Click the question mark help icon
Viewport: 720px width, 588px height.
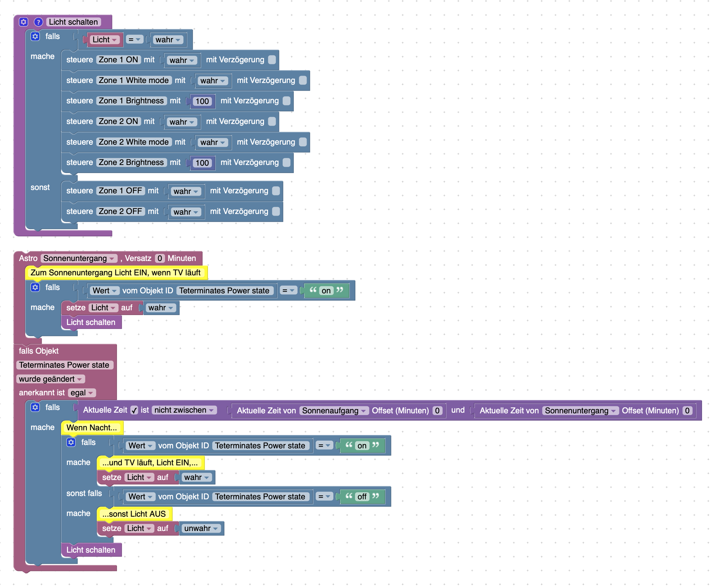point(38,22)
